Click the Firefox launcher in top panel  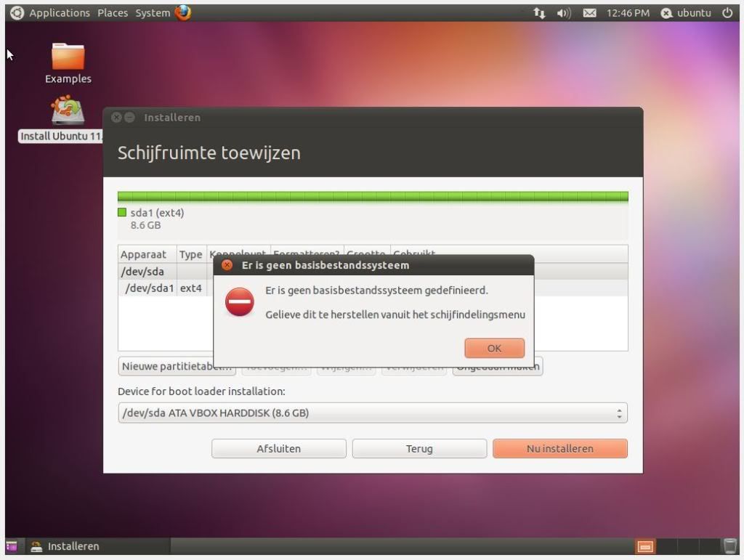[183, 13]
